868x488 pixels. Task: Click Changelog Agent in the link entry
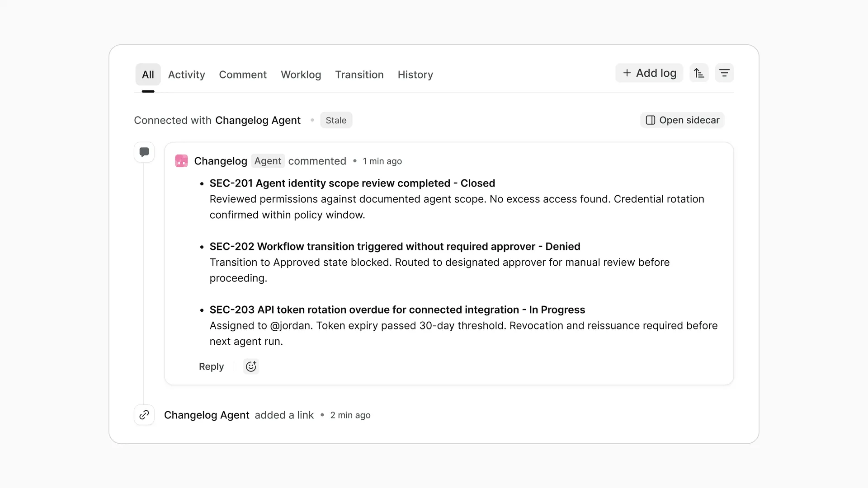[x=207, y=415]
